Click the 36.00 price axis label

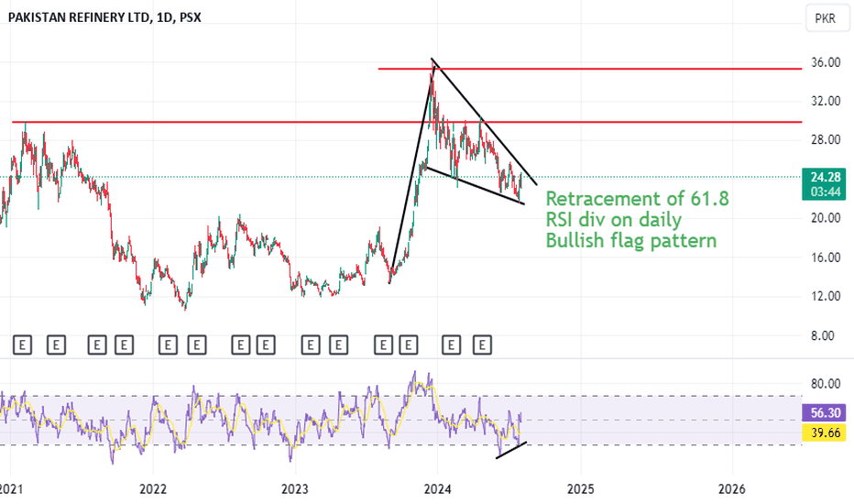pos(826,62)
